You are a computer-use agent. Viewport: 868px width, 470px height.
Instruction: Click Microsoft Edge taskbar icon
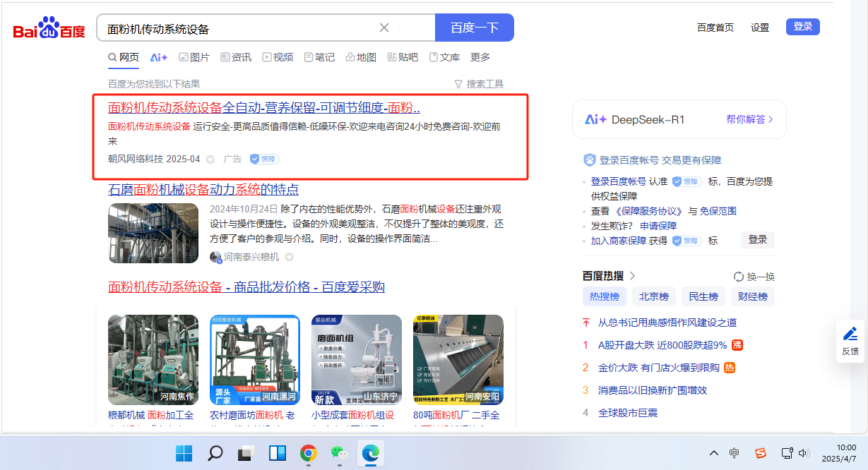[371, 453]
